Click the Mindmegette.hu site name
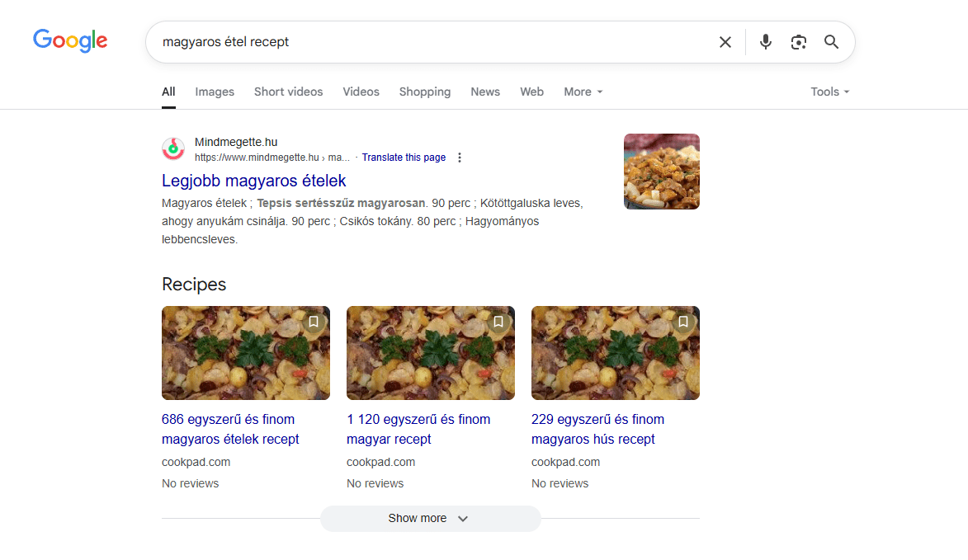 point(236,143)
